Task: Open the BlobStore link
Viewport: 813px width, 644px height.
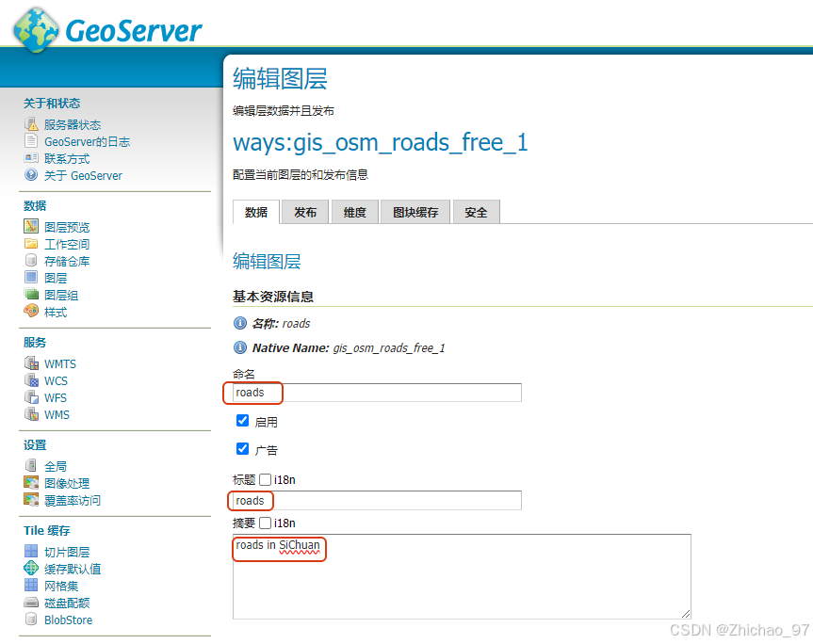Action: pos(69,620)
